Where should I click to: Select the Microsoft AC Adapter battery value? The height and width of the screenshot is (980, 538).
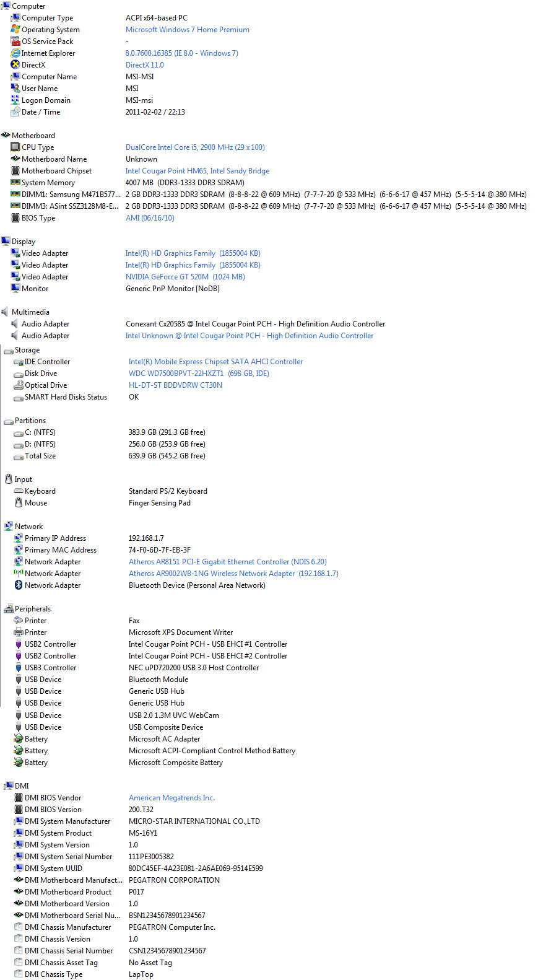point(165,739)
